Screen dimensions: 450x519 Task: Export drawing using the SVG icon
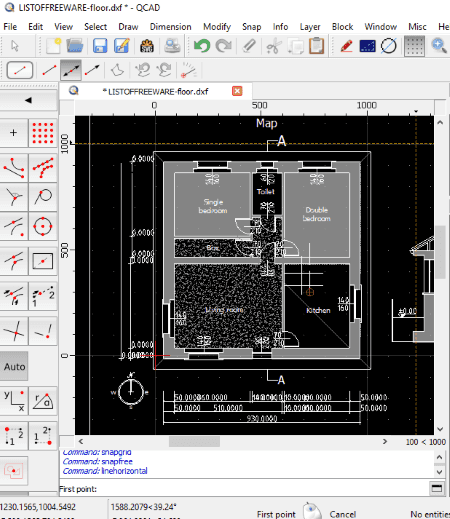click(x=147, y=46)
